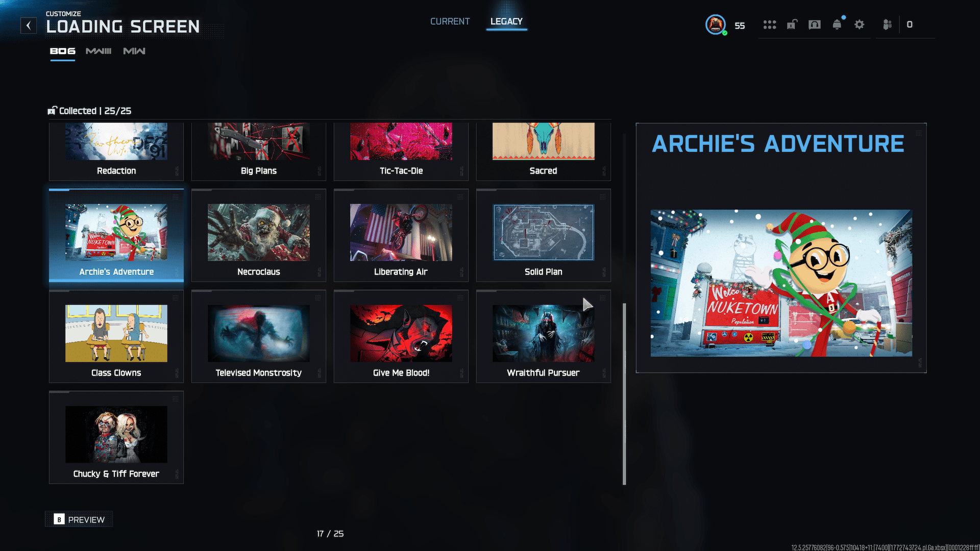Switch to the CURRENT tab
The width and height of the screenshot is (980, 551).
[450, 21]
